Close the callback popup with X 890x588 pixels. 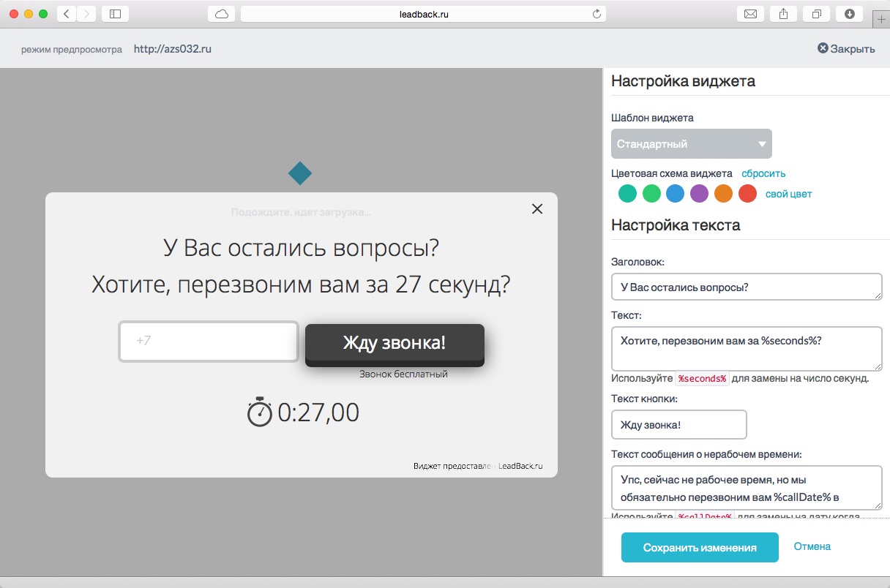tap(537, 209)
